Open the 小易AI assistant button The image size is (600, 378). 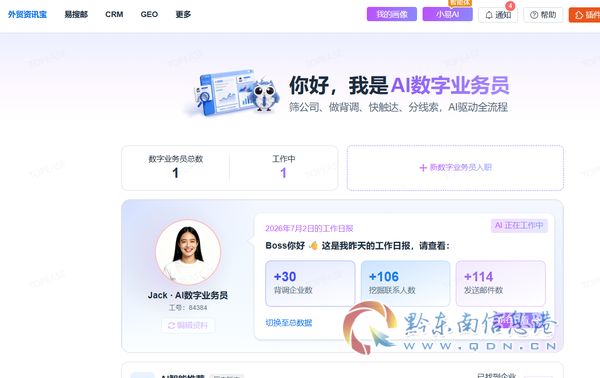click(x=447, y=15)
